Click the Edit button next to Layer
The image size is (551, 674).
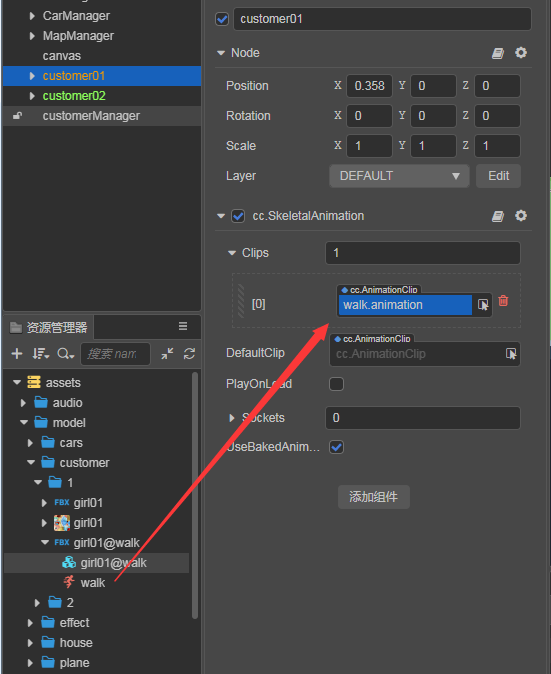pyautogui.click(x=498, y=176)
